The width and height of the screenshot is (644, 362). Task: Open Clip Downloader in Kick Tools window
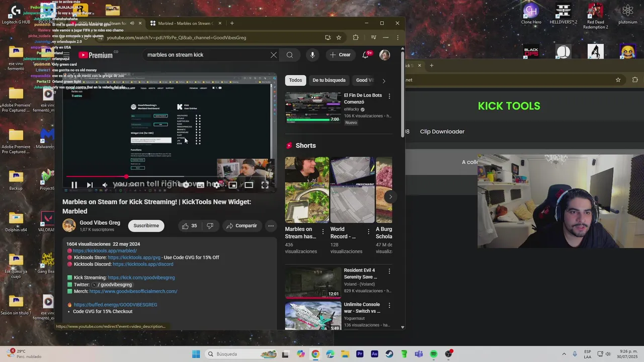pos(442,132)
